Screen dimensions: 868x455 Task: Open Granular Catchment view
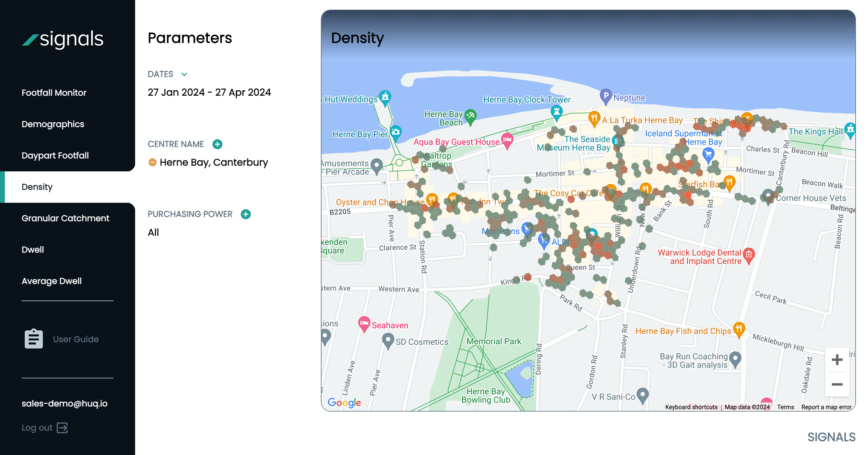pyautogui.click(x=65, y=218)
